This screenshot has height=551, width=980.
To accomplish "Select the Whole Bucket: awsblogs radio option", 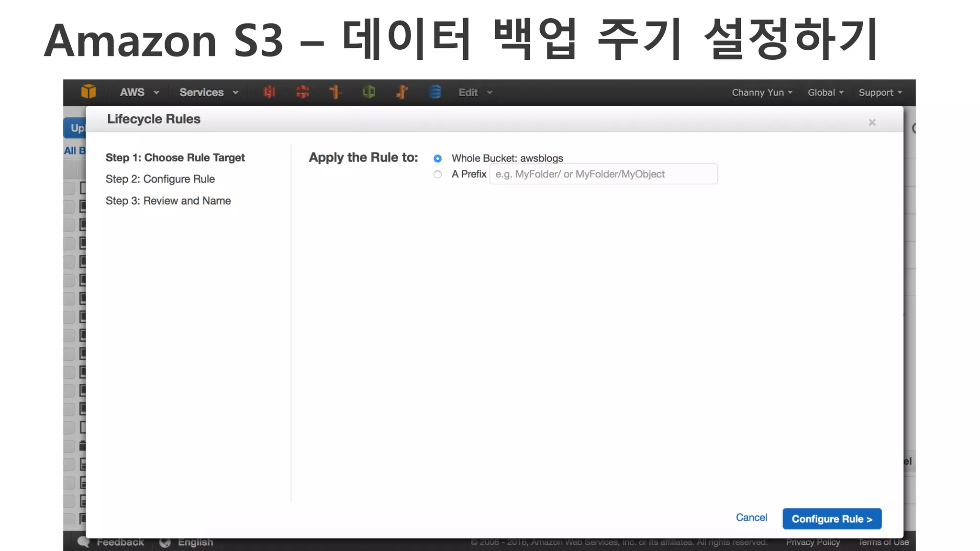I will [x=437, y=158].
